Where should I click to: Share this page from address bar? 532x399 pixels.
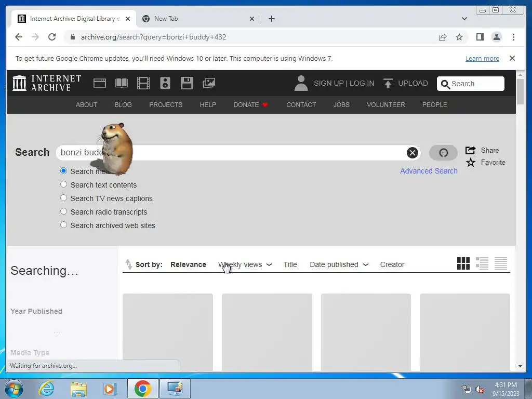click(443, 37)
